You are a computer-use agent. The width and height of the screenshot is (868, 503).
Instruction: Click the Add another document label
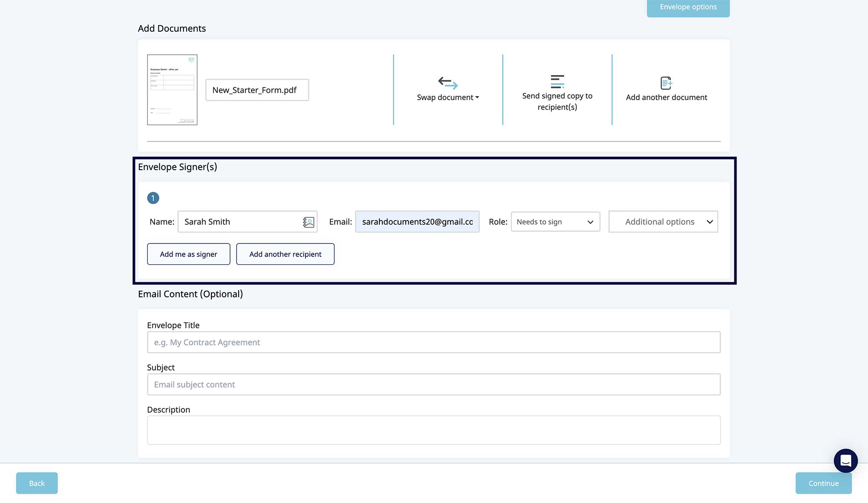(x=666, y=97)
